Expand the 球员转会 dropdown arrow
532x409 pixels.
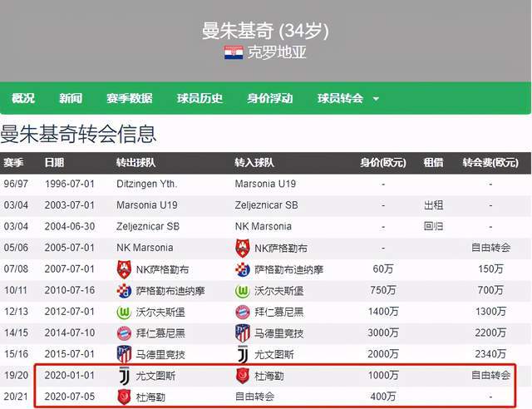click(376, 99)
